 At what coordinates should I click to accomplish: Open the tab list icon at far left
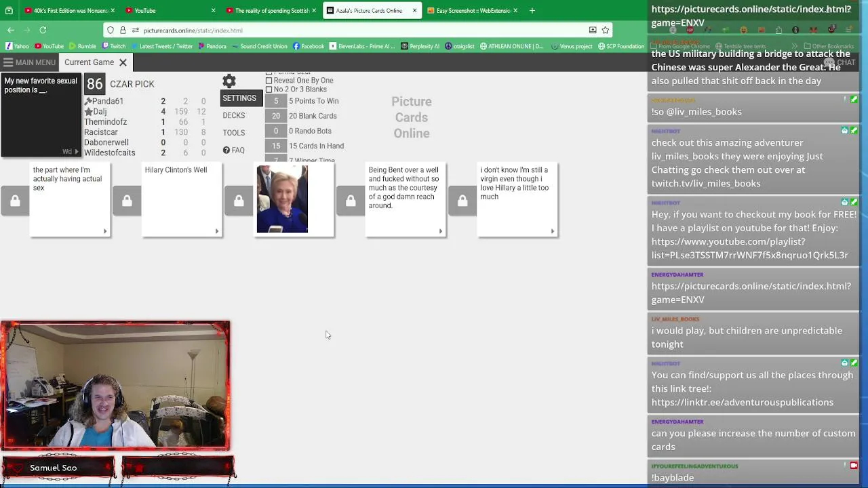coord(9,10)
